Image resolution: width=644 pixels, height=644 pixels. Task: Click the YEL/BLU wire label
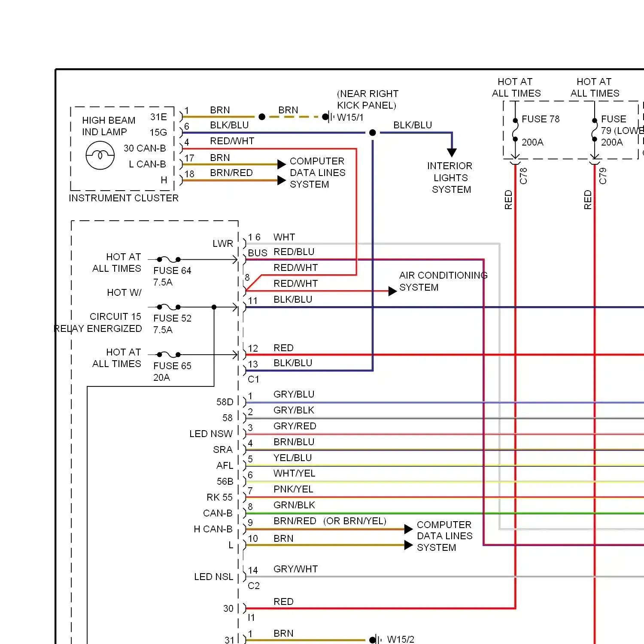coord(292,458)
